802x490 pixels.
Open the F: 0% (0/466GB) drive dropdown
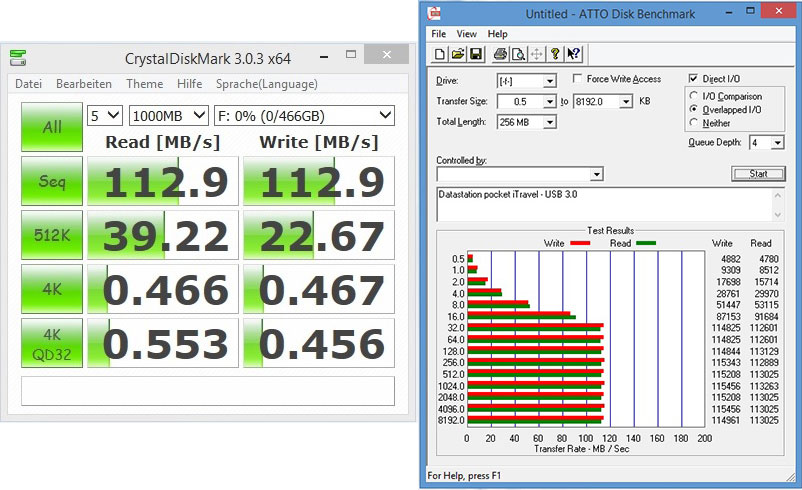click(304, 116)
